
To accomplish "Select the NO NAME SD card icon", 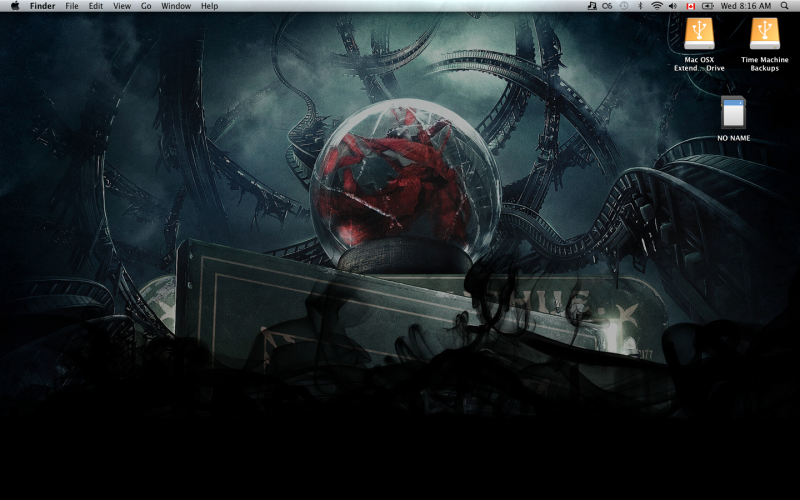I will (733, 112).
